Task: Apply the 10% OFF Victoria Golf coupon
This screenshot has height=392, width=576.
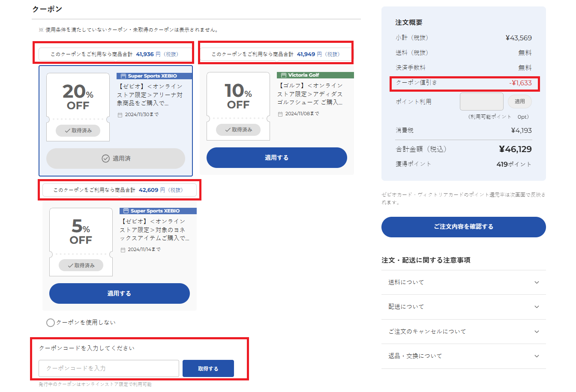Action: 277,158
